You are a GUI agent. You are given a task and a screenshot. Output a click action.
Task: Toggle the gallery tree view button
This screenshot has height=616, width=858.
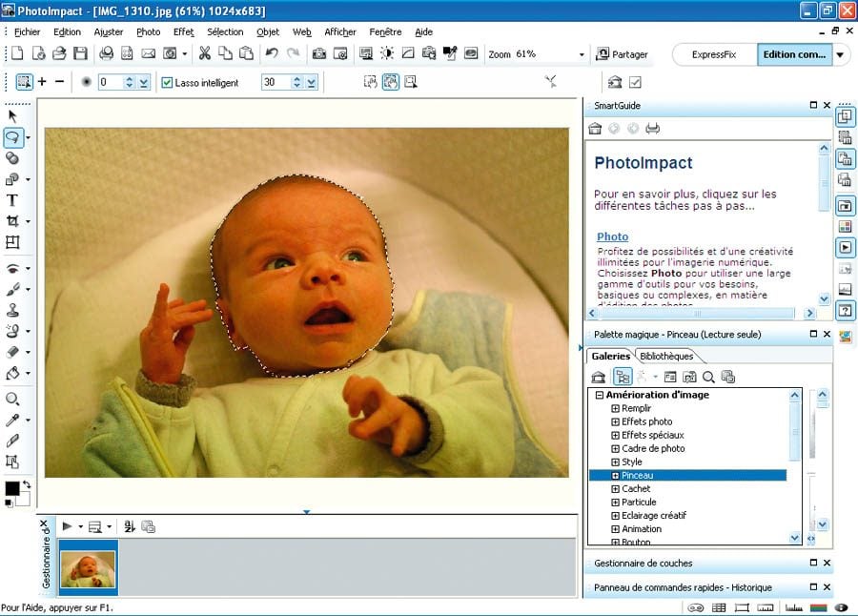tap(623, 377)
